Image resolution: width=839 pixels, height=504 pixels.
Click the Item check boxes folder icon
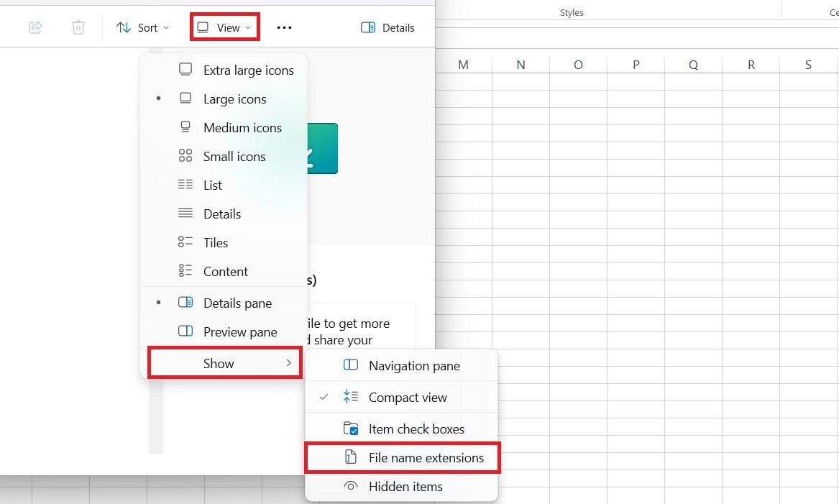[350, 429]
